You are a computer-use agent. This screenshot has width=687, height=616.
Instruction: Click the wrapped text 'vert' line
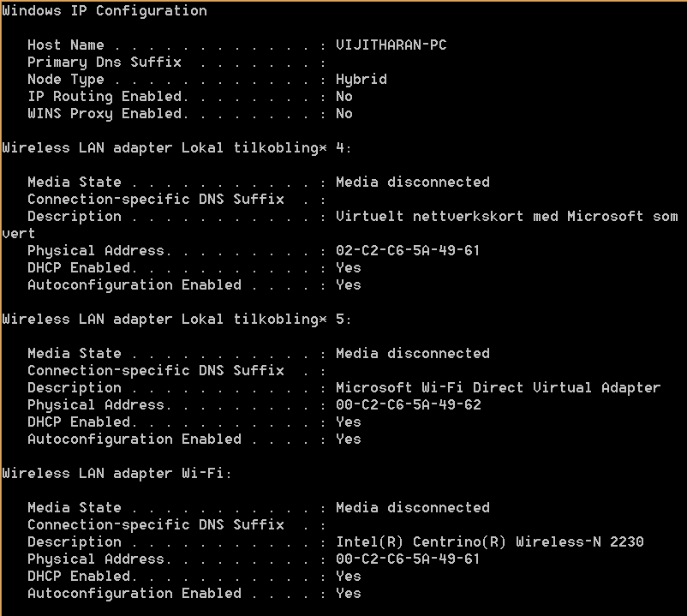[x=18, y=234]
